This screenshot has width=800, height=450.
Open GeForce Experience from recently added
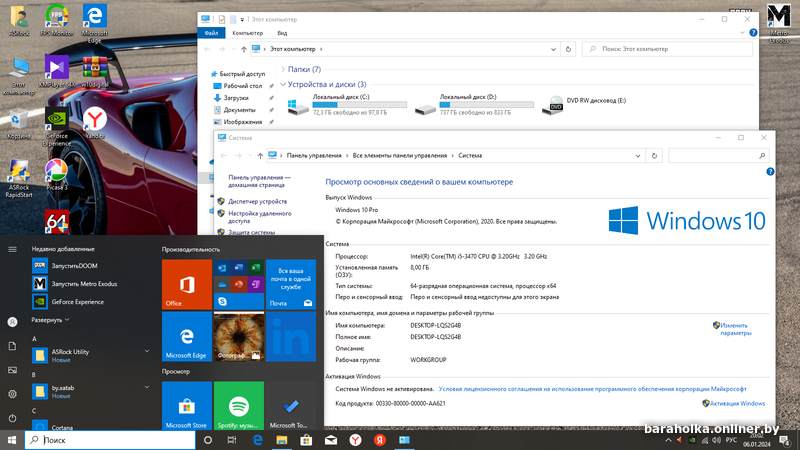point(73,300)
